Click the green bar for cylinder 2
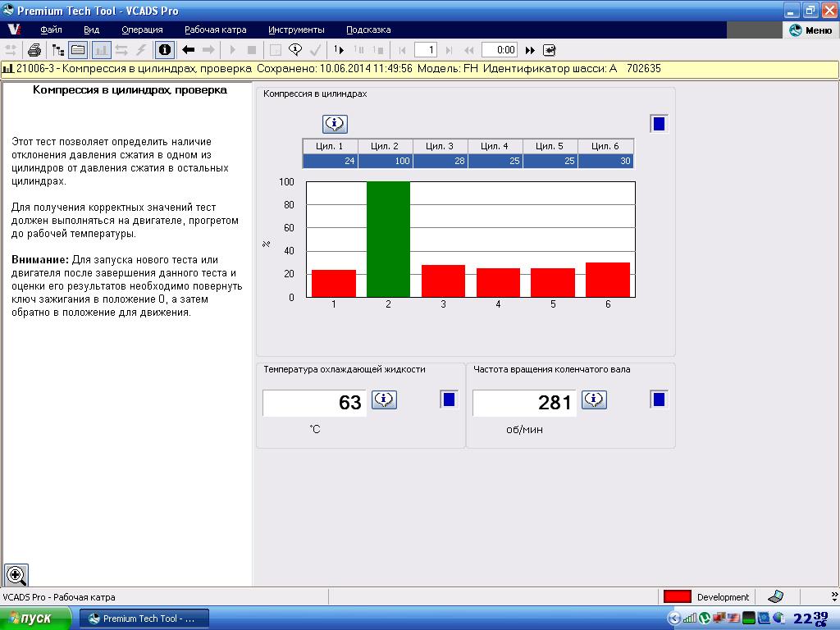This screenshot has height=630, width=840. point(388,240)
